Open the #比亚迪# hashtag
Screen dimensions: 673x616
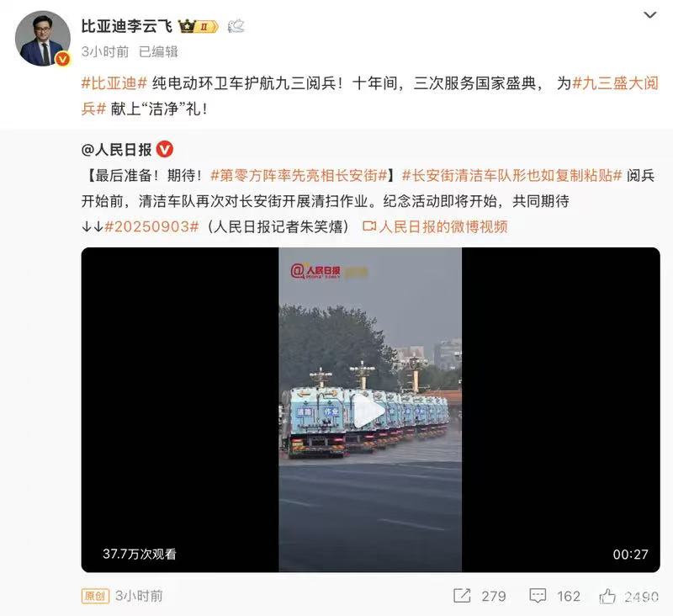[114, 82]
